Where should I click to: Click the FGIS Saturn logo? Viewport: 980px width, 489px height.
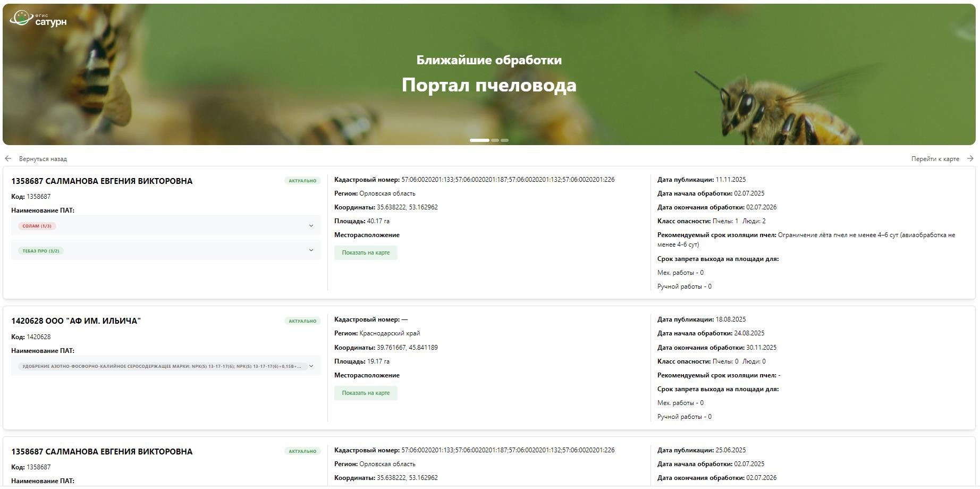[38, 19]
